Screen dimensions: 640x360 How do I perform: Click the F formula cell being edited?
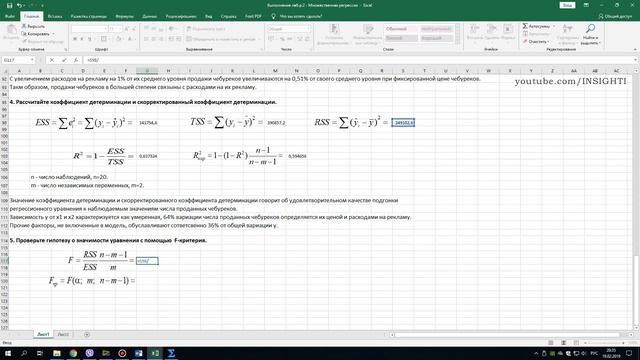click(147, 261)
